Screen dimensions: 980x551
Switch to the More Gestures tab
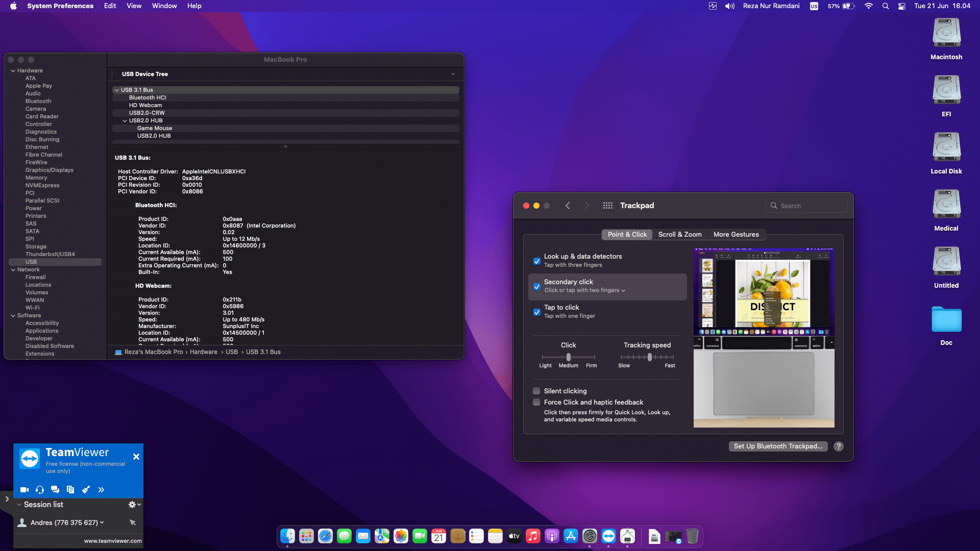[736, 235]
